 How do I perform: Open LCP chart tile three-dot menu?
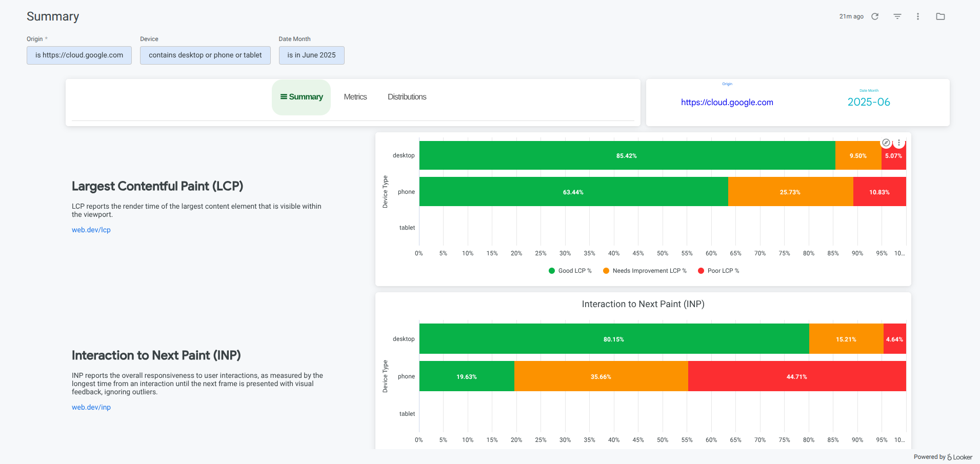click(x=899, y=143)
